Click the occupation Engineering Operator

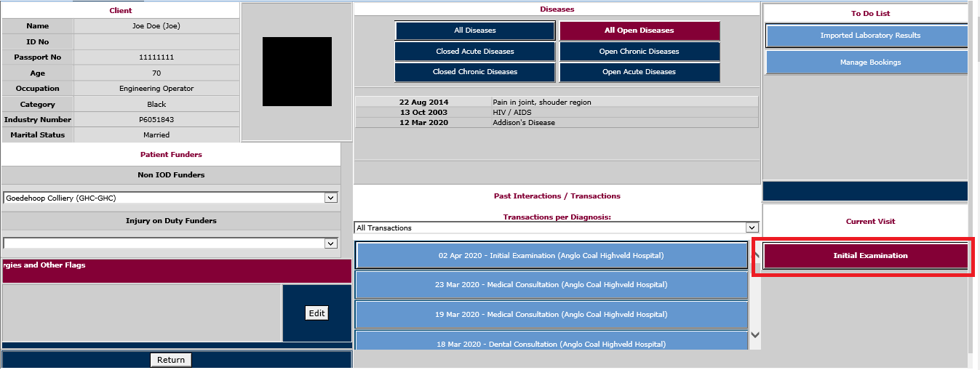156,89
